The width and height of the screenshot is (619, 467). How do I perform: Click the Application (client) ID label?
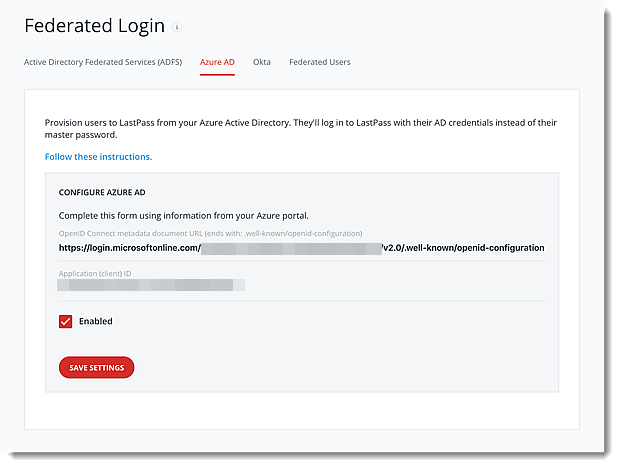click(95, 273)
